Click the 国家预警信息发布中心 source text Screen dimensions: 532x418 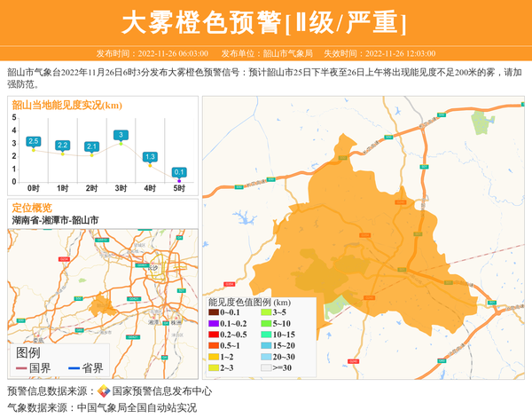[x=161, y=391]
